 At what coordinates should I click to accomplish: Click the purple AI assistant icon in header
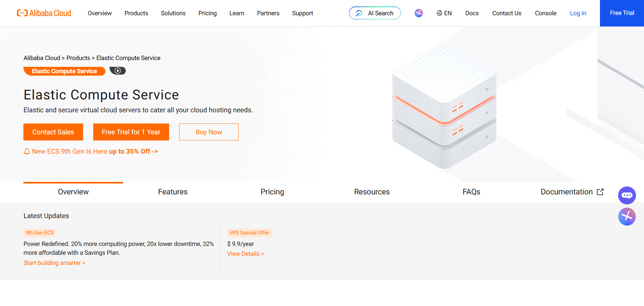point(418,13)
